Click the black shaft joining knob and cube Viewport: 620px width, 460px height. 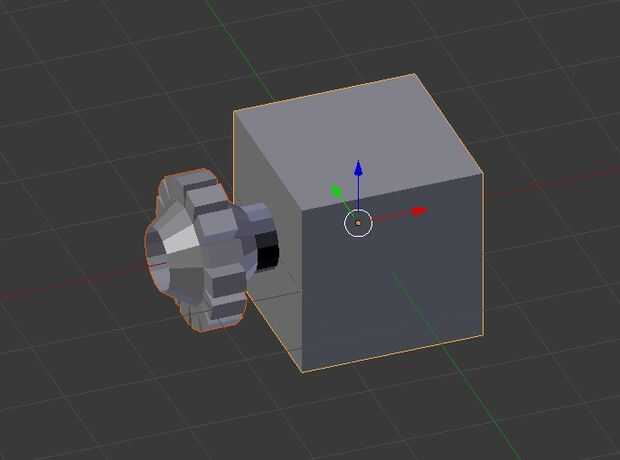pos(267,252)
